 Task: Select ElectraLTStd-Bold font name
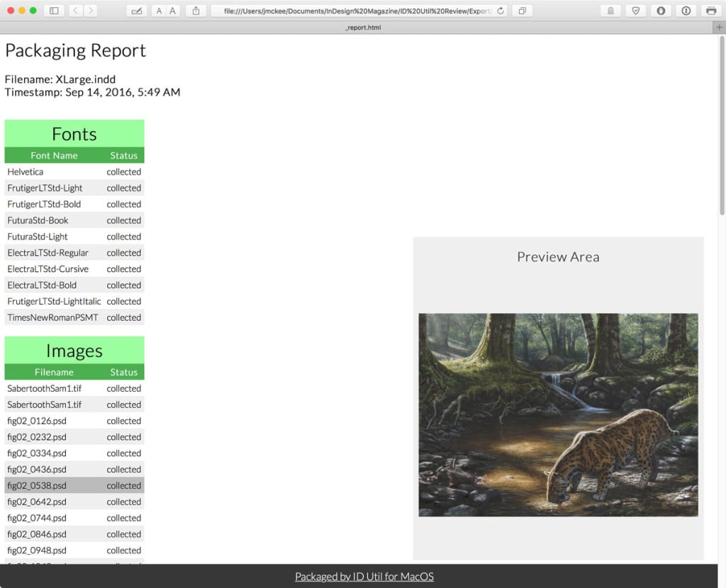pyautogui.click(x=42, y=285)
